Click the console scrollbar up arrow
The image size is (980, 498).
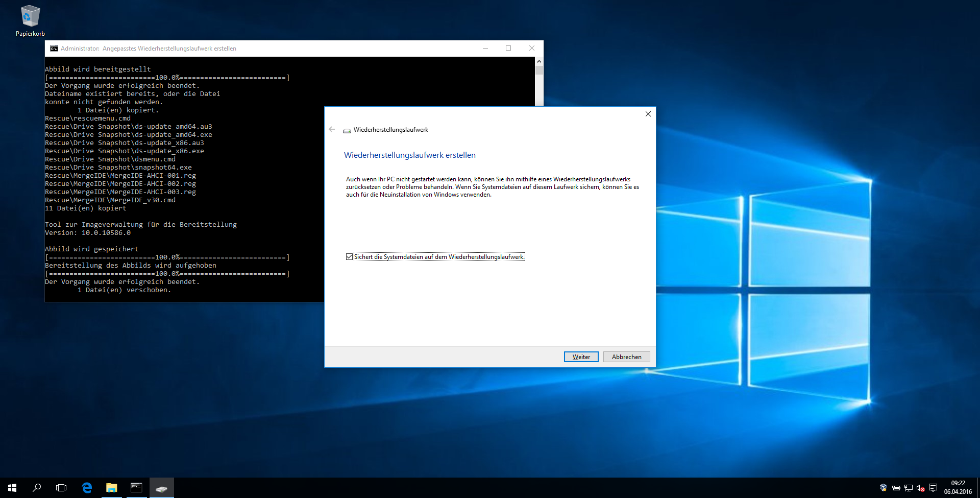click(539, 61)
